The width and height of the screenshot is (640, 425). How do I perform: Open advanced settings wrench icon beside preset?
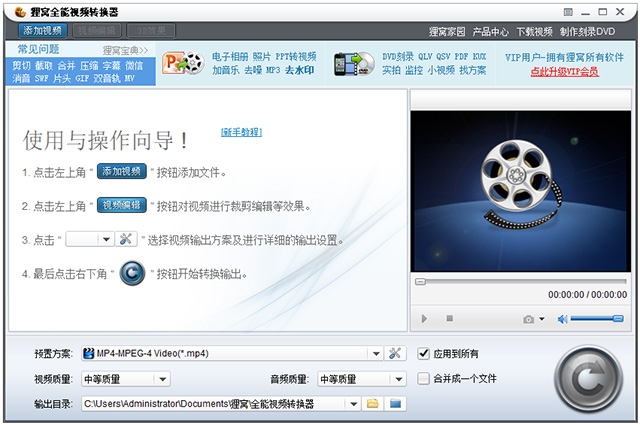pyautogui.click(x=395, y=353)
